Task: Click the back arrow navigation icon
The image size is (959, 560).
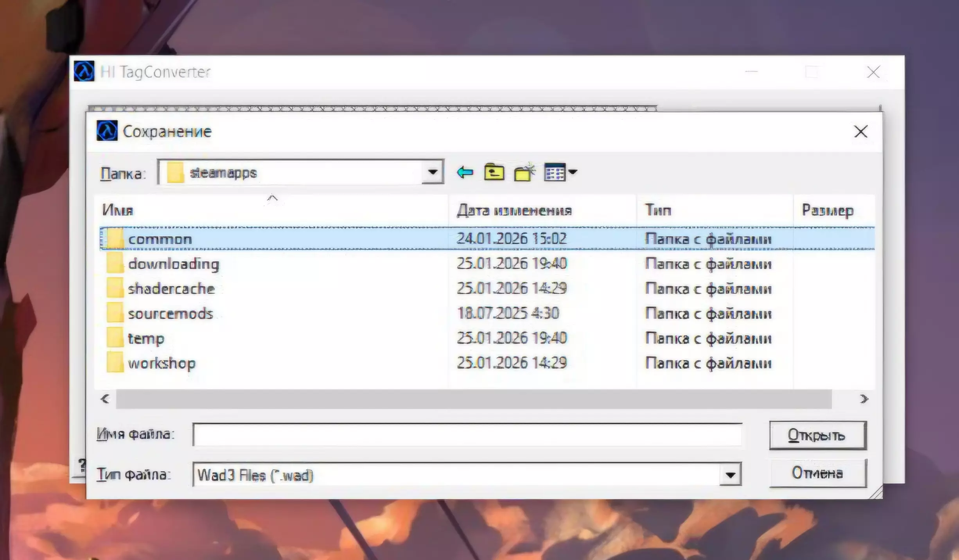Action: [465, 172]
